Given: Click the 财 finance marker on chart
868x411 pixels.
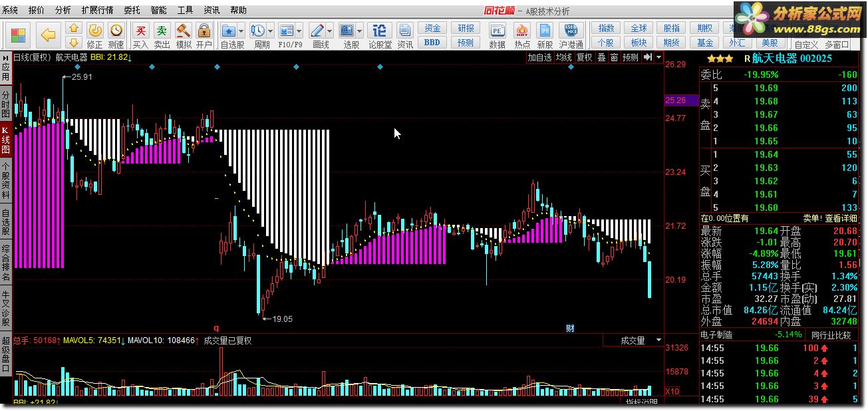Looking at the screenshot, I should click(x=570, y=328).
